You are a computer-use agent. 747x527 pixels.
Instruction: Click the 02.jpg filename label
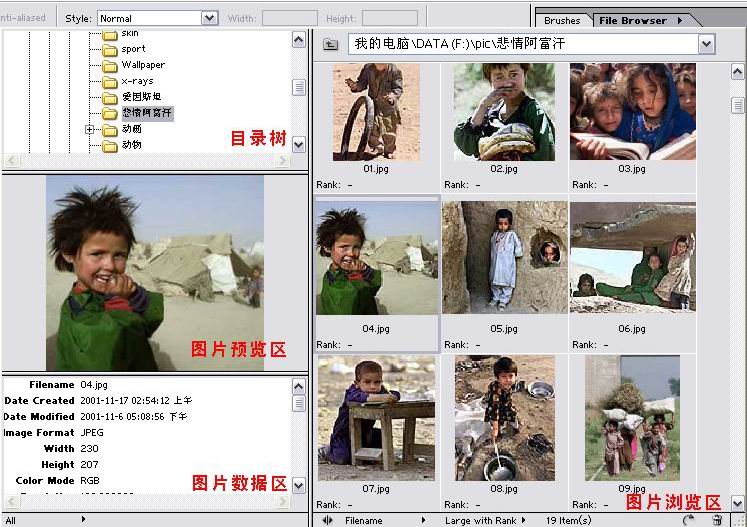pos(504,169)
